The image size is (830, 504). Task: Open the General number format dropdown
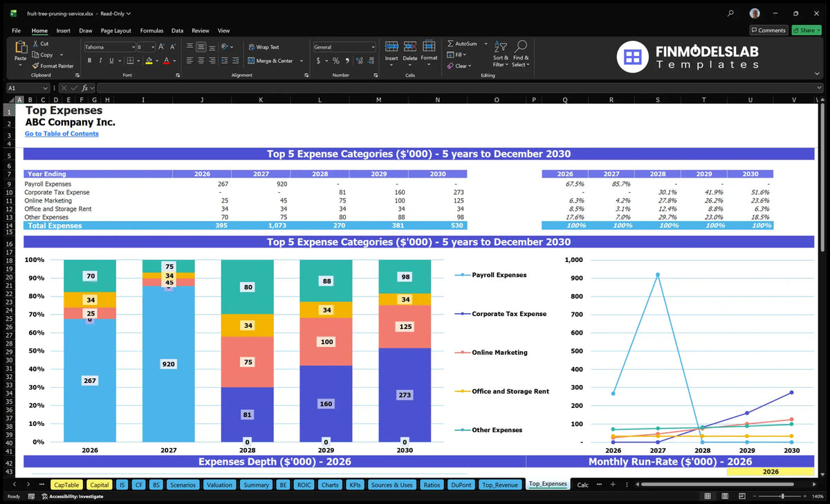[373, 47]
